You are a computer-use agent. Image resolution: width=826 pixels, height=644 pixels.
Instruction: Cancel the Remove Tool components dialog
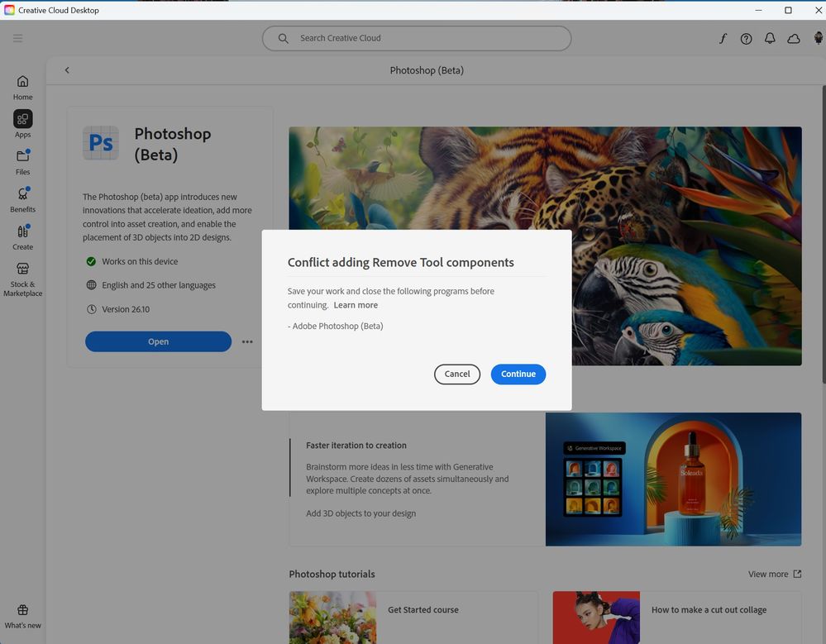click(456, 374)
